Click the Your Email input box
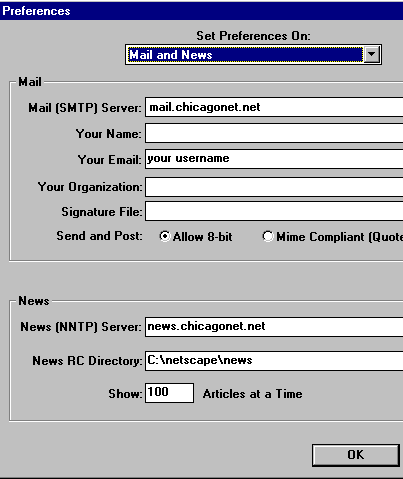The width and height of the screenshot is (403, 479). click(x=274, y=159)
